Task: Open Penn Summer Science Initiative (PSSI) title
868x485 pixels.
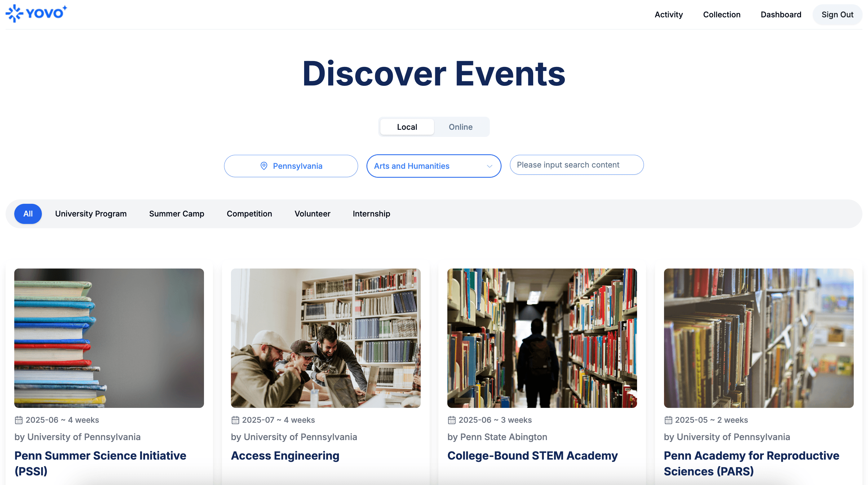Action: pyautogui.click(x=100, y=463)
